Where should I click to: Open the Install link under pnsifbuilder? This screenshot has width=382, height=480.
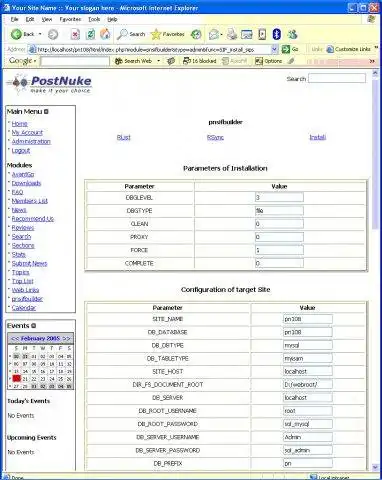[318, 137]
